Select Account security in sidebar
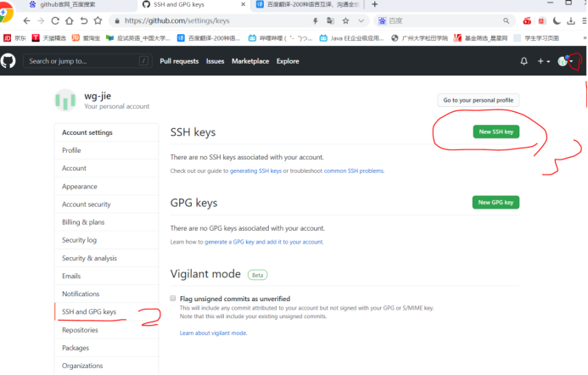This screenshot has height=375, width=588. coord(107,204)
